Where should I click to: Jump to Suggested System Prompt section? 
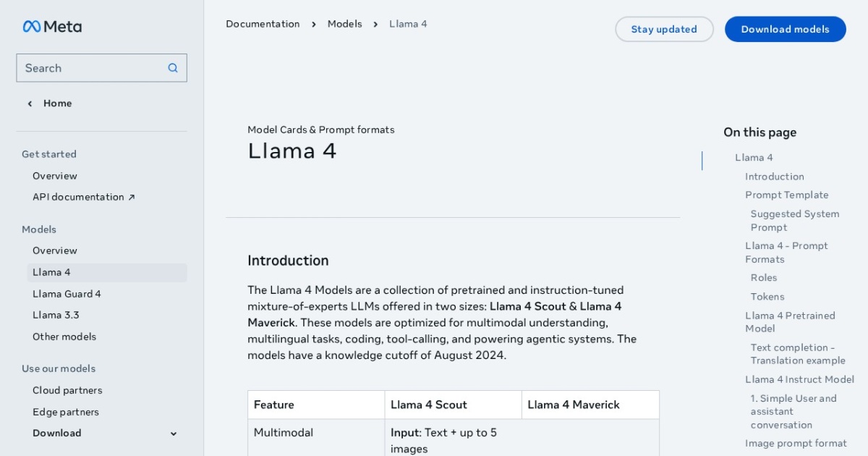[794, 220]
